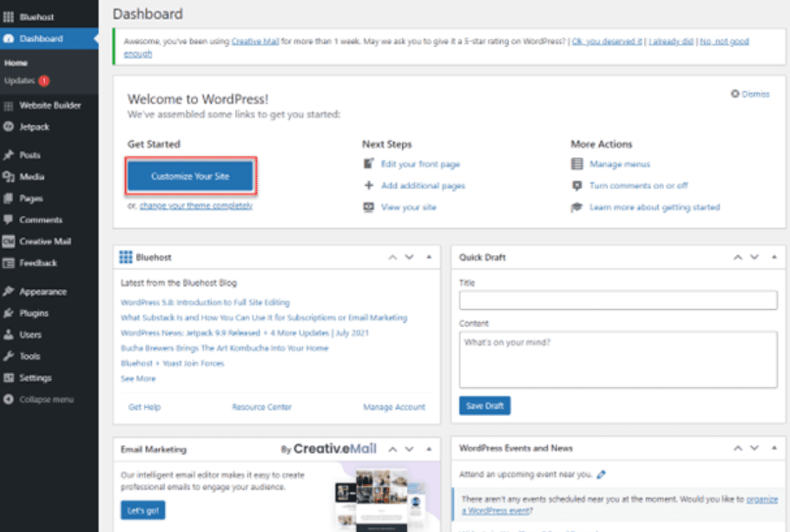Click the What's on your mind content box
The width and height of the screenshot is (790, 532).
(618, 359)
